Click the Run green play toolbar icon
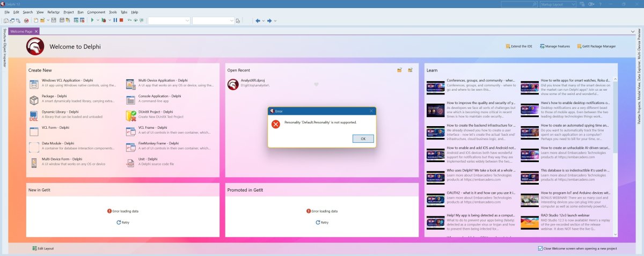The height and width of the screenshot is (256, 644). point(92,20)
